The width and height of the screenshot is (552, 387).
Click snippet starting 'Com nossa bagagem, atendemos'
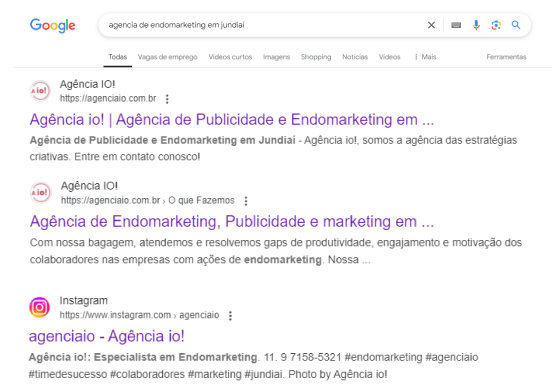[x=276, y=251]
